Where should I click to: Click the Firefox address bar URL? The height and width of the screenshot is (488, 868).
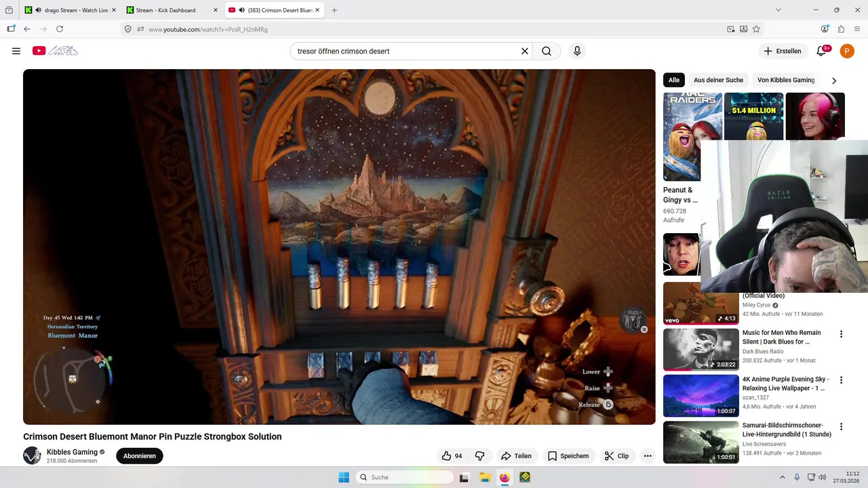208,29
